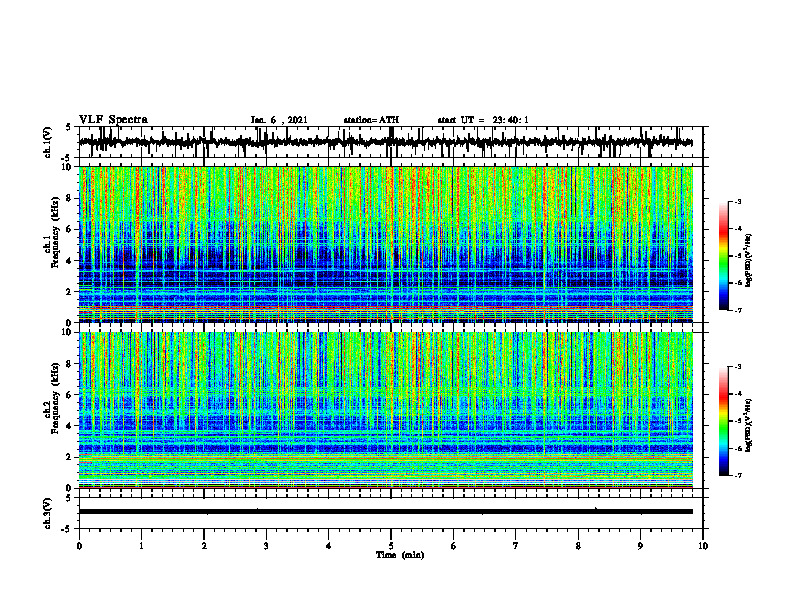The height and width of the screenshot is (612, 792).
Task: Click time axis tick label "10"
Action: point(703,546)
